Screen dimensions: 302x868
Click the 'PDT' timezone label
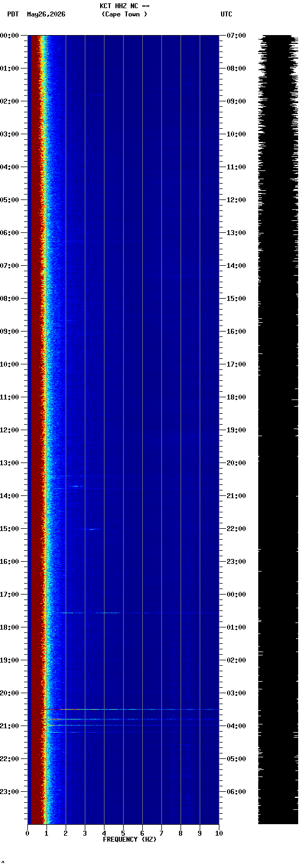13,14
